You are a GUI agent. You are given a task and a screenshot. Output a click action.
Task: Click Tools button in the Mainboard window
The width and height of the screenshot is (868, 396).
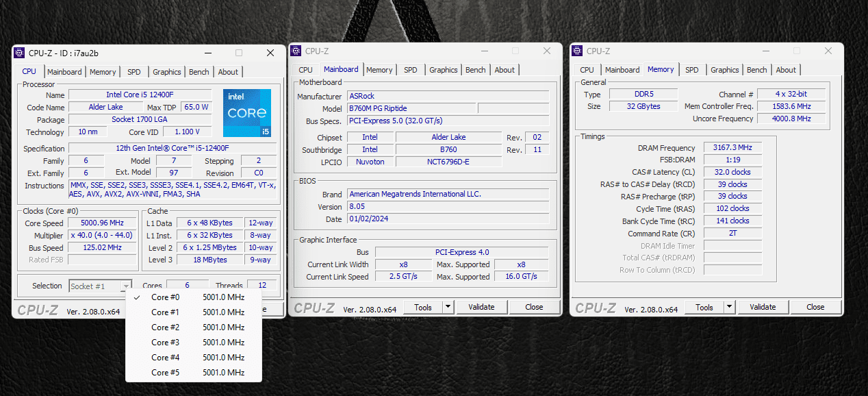[x=423, y=307]
